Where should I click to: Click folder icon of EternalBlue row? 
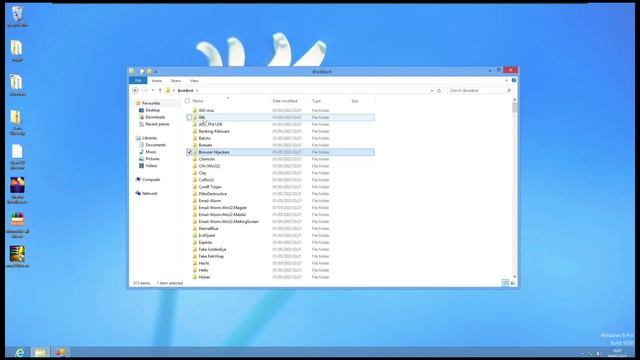pyautogui.click(x=195, y=228)
